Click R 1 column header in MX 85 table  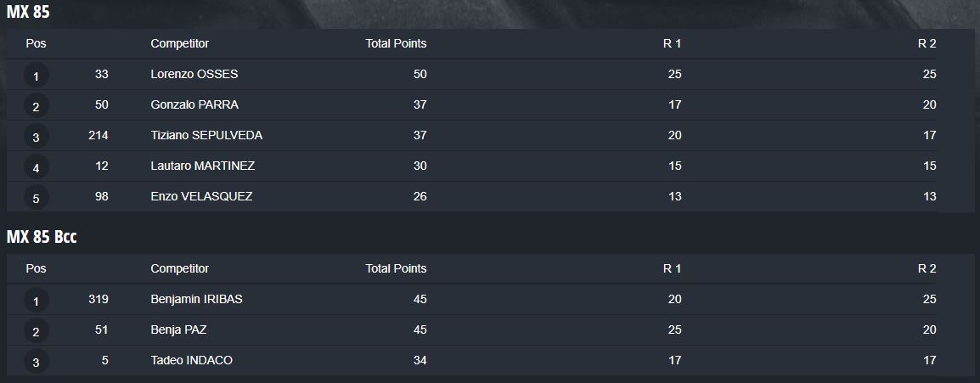pyautogui.click(x=672, y=43)
